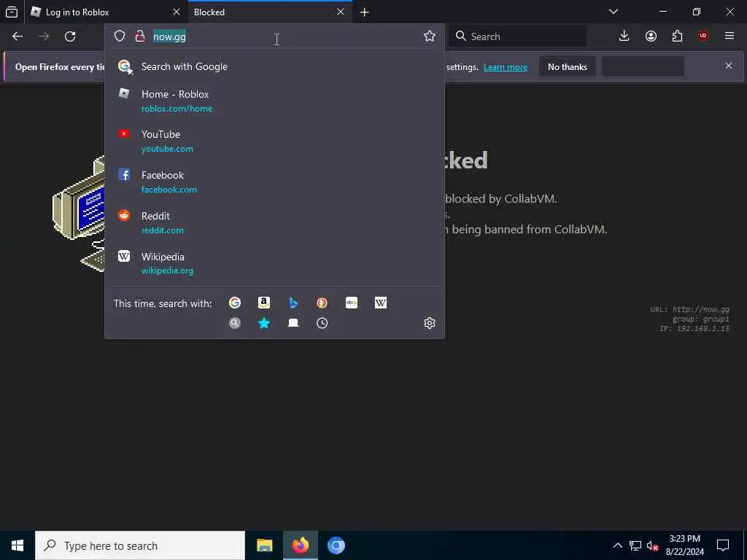Screen dimensions: 747x560
Task: Focus the Type here to search box
Action: point(140,545)
